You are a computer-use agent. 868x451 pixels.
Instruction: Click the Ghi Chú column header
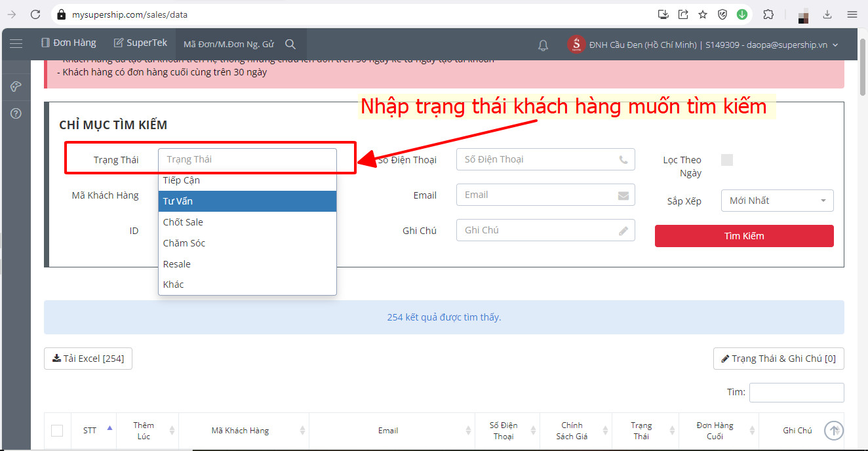797,431
